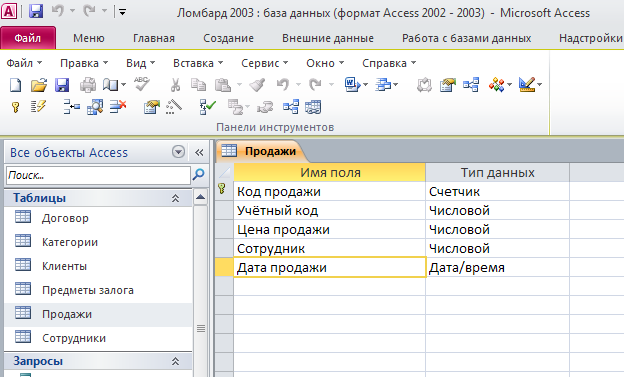The height and width of the screenshot is (377, 624).
Task: Click the search magnifier in the navigation pane
Action: point(198,174)
